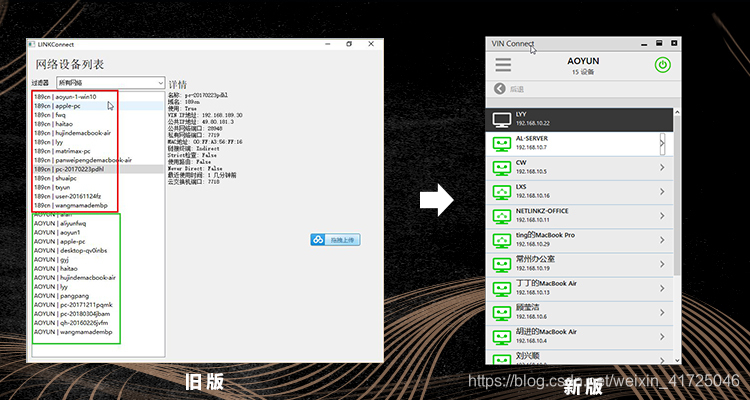Click the 常州办公室 device icon

coord(502,264)
